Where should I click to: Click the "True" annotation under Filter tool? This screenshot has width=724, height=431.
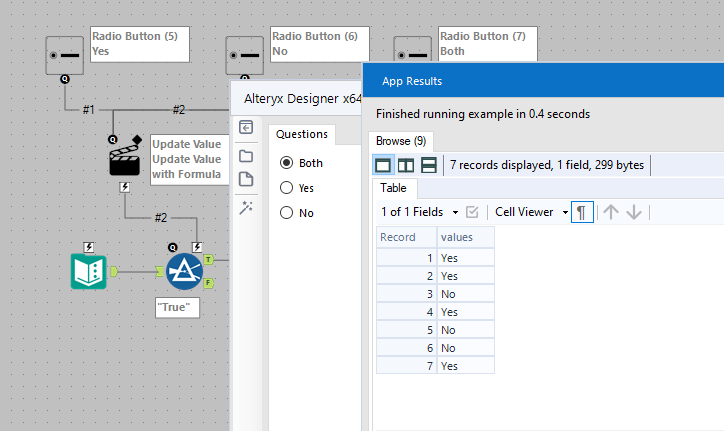(x=177, y=308)
